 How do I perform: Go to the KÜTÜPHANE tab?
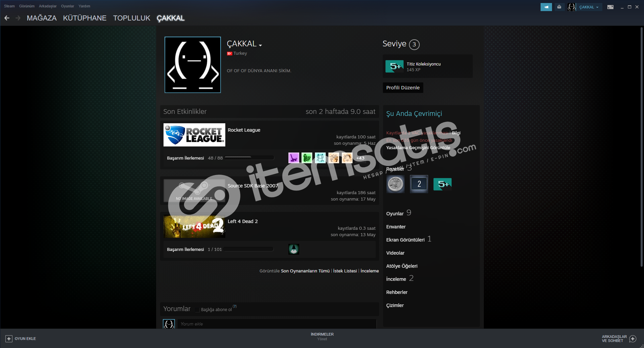(x=85, y=18)
